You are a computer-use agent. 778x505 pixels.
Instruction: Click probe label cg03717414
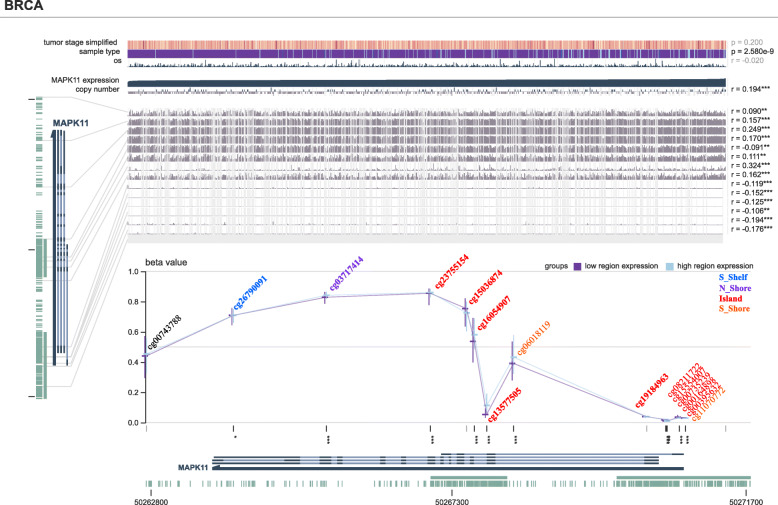pos(346,274)
